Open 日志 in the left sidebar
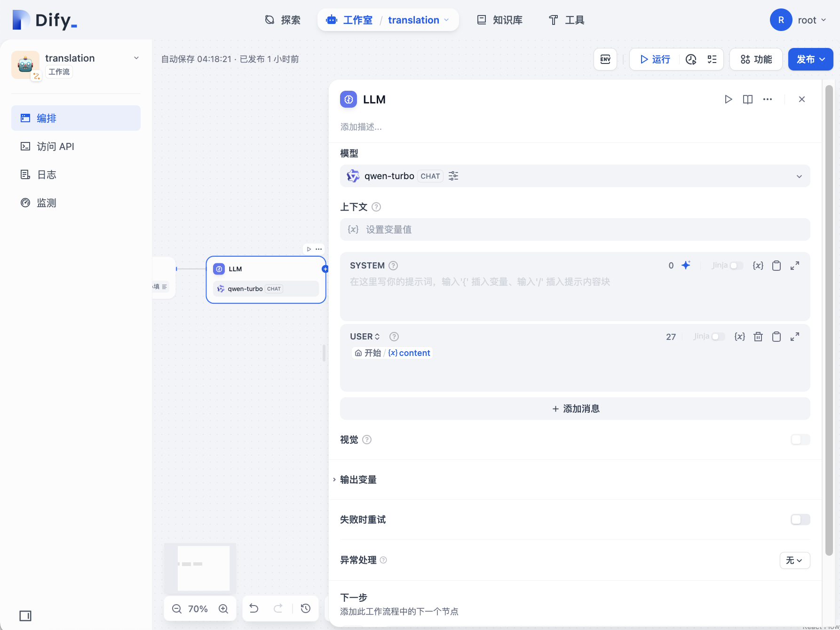This screenshot has width=840, height=630. point(47,174)
